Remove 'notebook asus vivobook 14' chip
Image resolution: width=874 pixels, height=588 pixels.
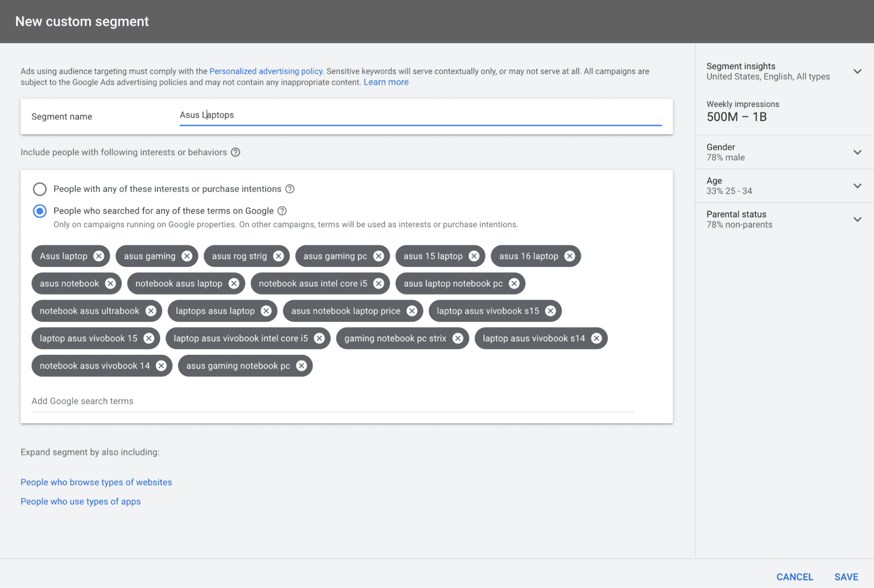[x=161, y=366]
